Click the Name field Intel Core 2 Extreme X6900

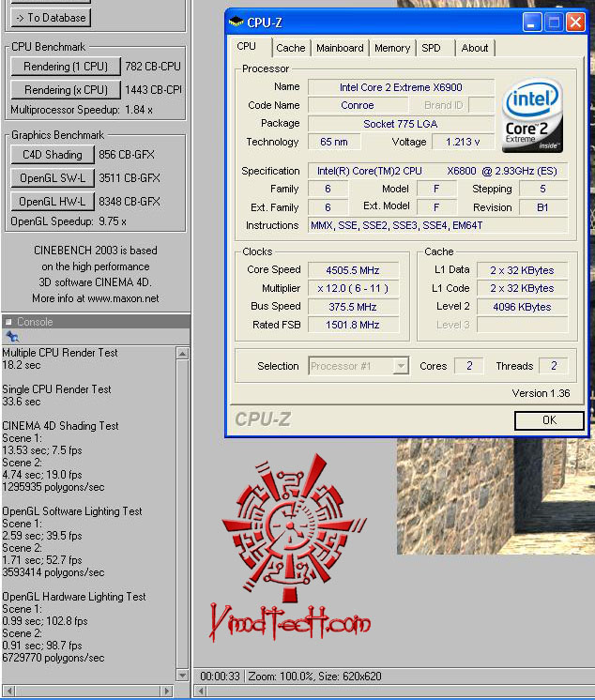click(x=401, y=87)
